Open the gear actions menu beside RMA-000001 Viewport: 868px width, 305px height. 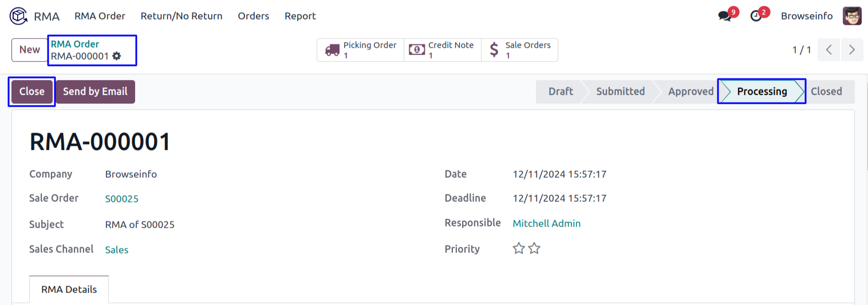117,56
